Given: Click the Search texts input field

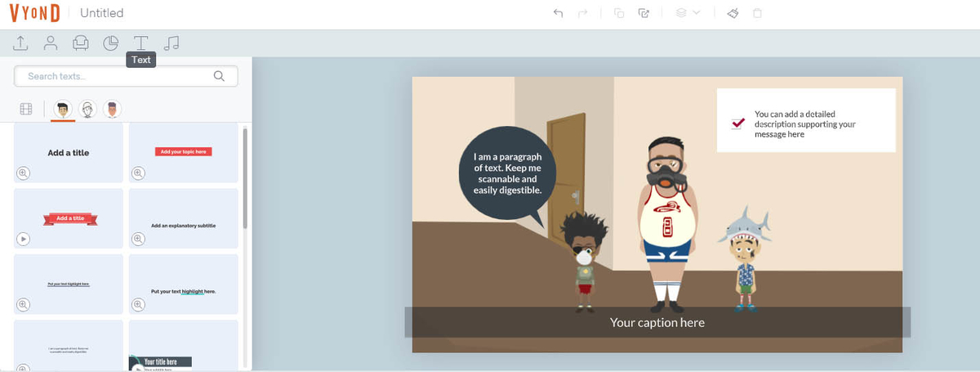Looking at the screenshot, I should pos(126,76).
